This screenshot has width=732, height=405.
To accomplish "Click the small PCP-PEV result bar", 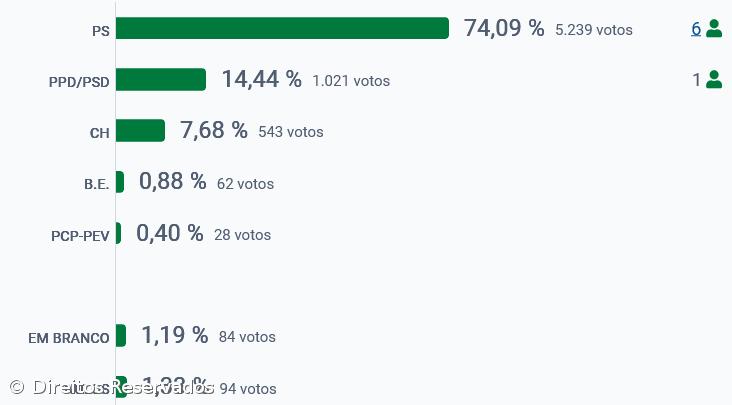I will coord(118,233).
